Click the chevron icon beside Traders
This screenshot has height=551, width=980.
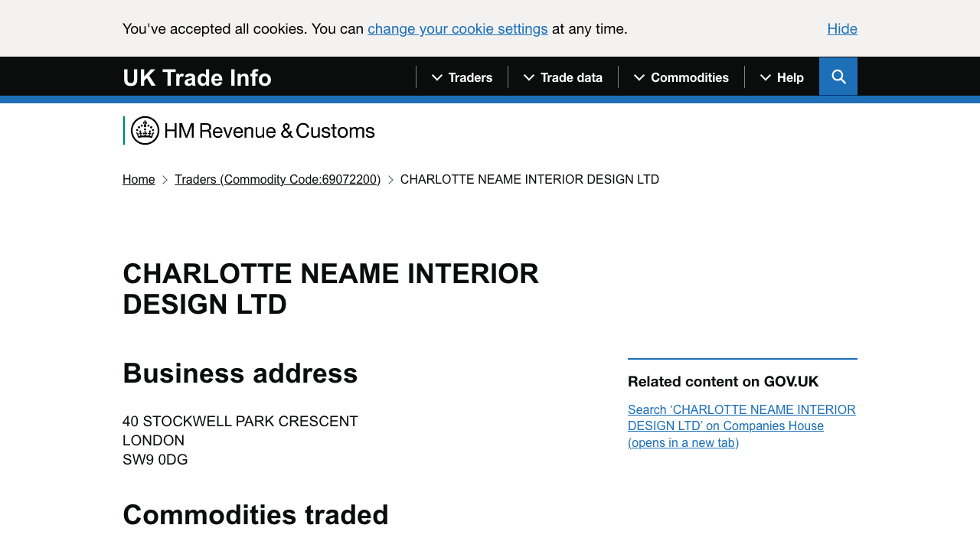[436, 77]
